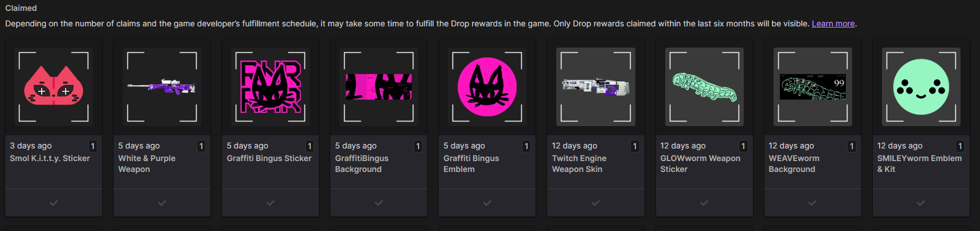Select the Smol K.i.t.t.y. Sticker image
This screenshot has width=980, height=231.
point(53,87)
